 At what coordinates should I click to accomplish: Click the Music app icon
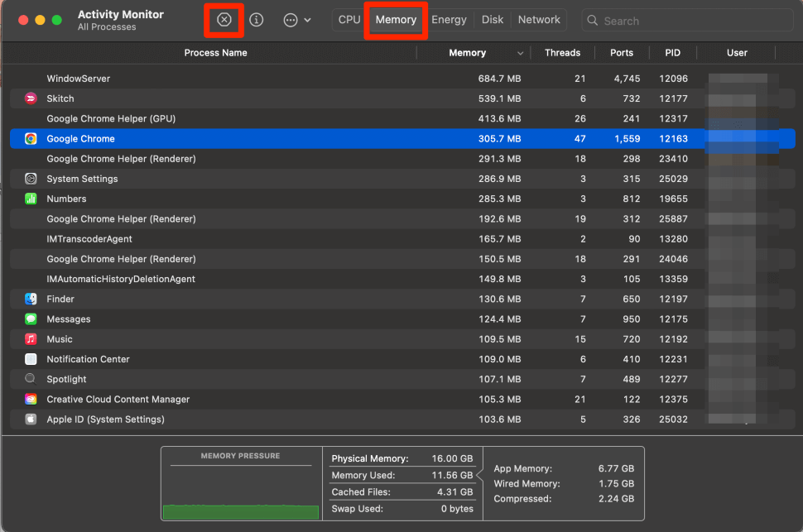pos(31,339)
